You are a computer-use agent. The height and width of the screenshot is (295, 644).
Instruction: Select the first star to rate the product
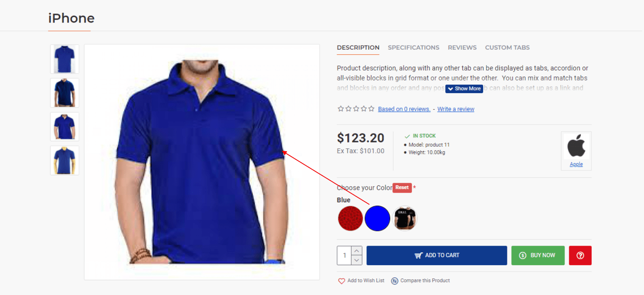tap(340, 109)
